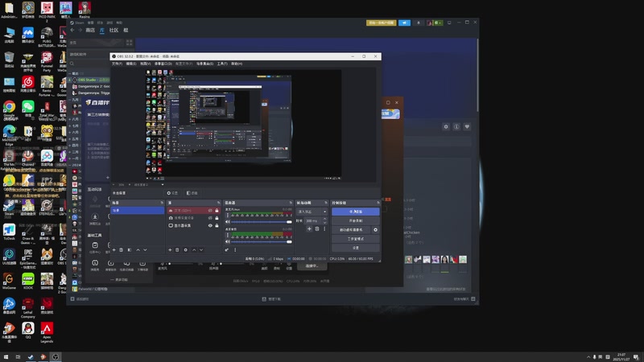The image size is (644, 362).
Task: Open the Scene Collection menu in OBS
Action: [204, 64]
